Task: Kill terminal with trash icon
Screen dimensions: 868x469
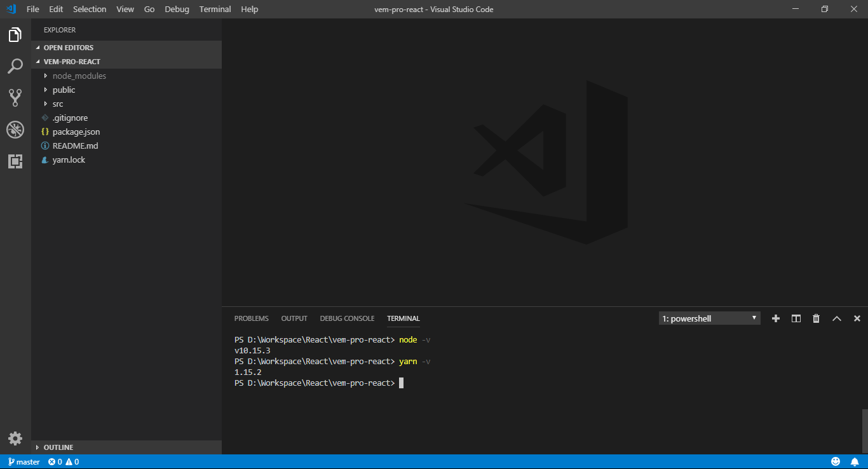Action: 817,318
